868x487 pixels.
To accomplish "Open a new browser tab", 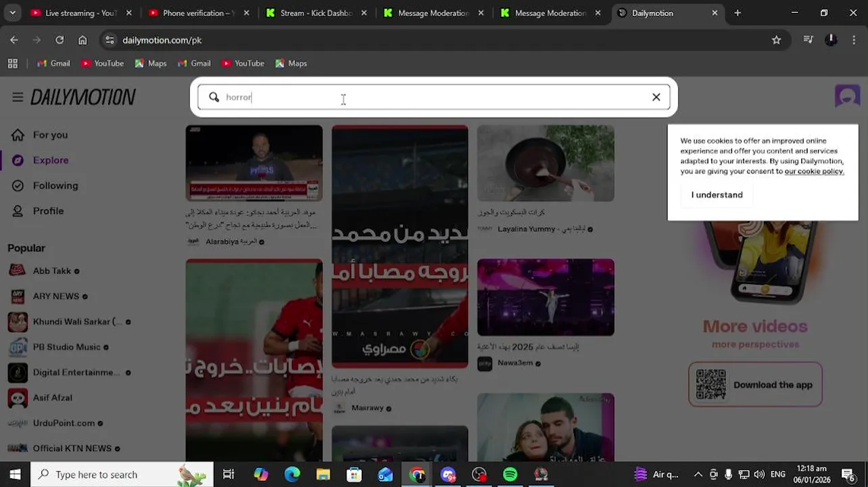I will [738, 13].
